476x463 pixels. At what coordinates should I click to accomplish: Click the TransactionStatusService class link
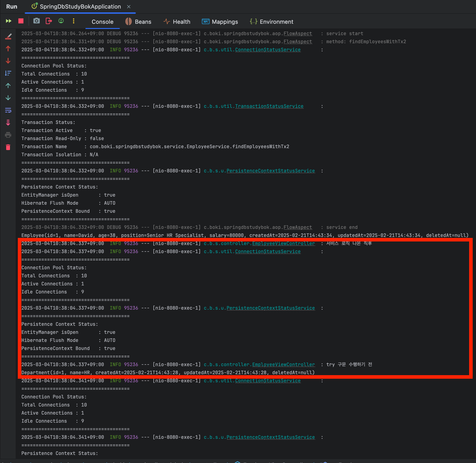click(269, 106)
